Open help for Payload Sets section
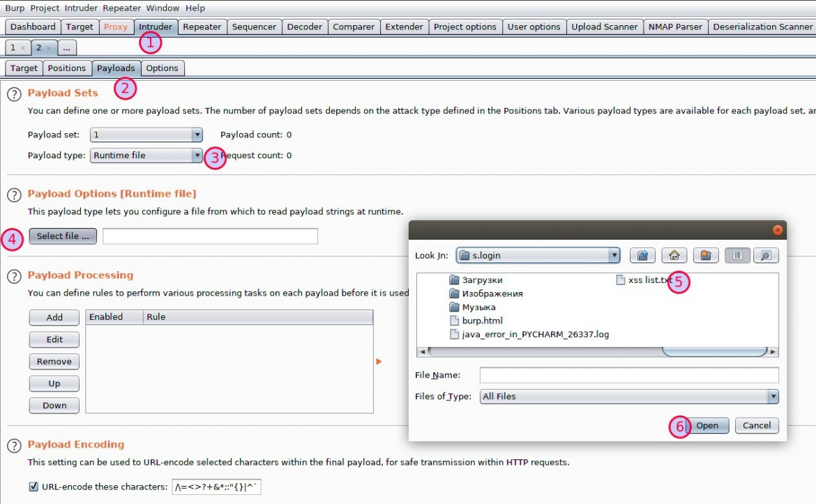Viewport: 816px width, 504px height. pos(14,94)
